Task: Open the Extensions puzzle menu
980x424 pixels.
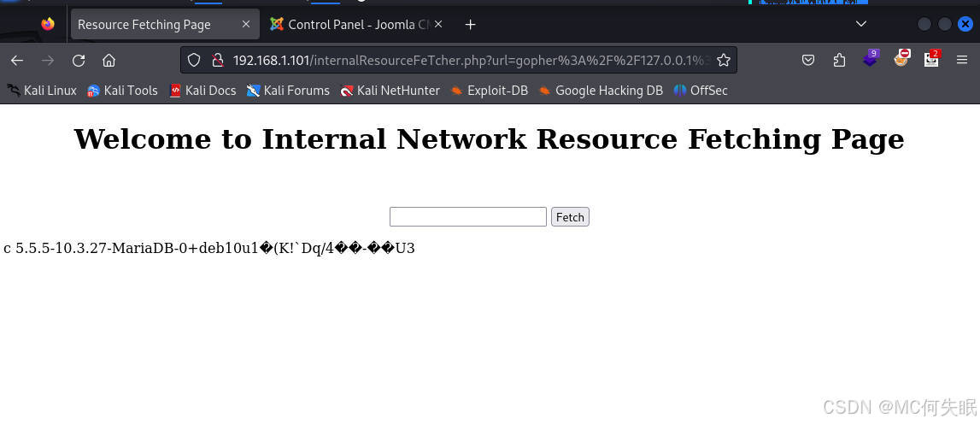Action: tap(839, 60)
